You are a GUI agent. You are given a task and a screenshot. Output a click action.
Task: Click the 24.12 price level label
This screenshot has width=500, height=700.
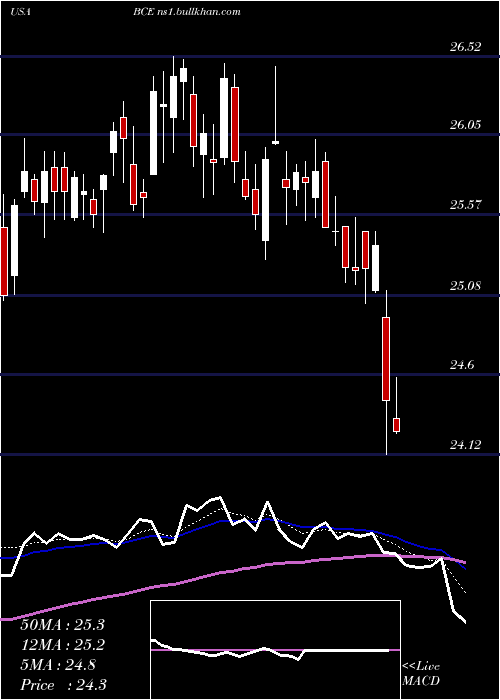tap(466, 445)
